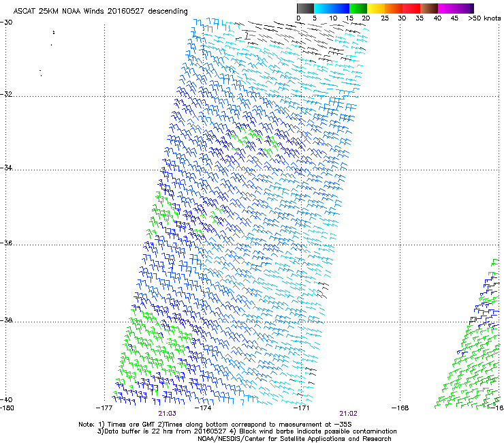The image size is (504, 443).
Task: Click the purple '21:03' time label
Action: 167,414
